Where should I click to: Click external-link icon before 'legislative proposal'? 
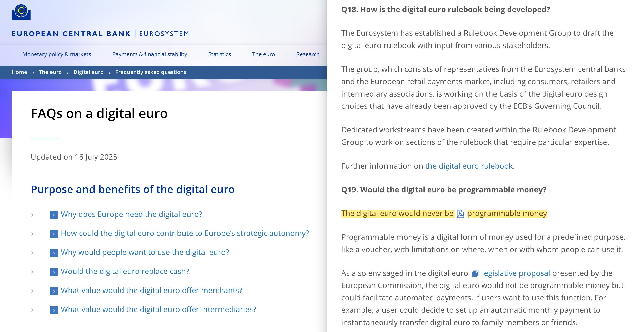[x=475, y=273]
